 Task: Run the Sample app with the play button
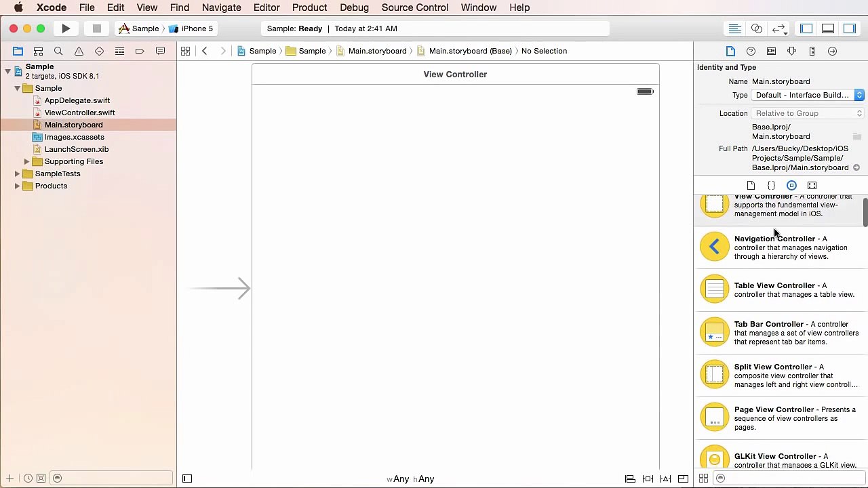[x=66, y=28]
